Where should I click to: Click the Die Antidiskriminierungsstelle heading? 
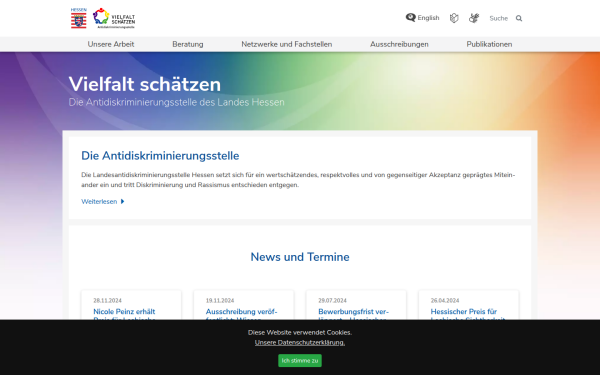pos(160,156)
